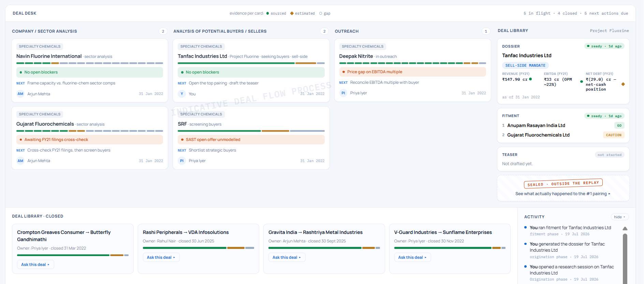Screen dimensions: 644x284
Task: Click the count badge beside 'Outreach'
Action: [x=486, y=31]
